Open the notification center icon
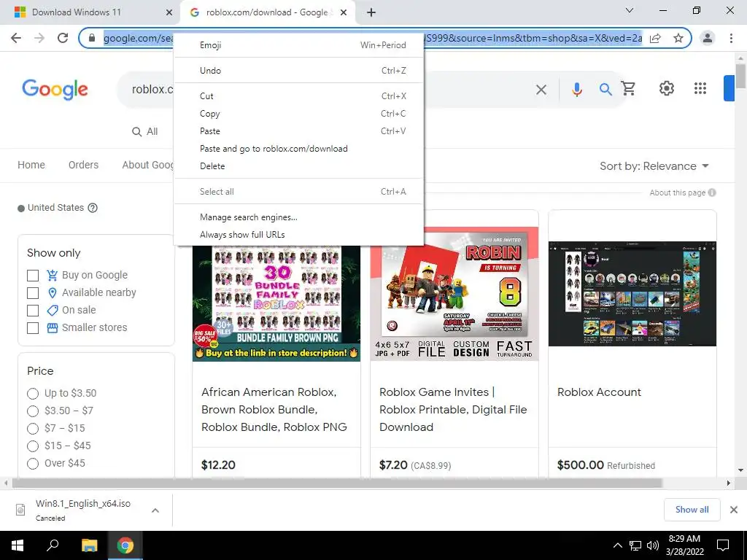This screenshot has height=560, width=747. point(723,545)
